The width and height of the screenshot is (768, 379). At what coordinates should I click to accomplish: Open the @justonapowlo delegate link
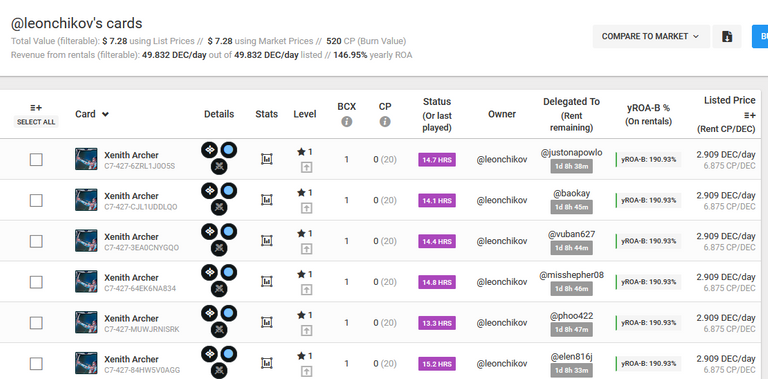click(x=571, y=153)
